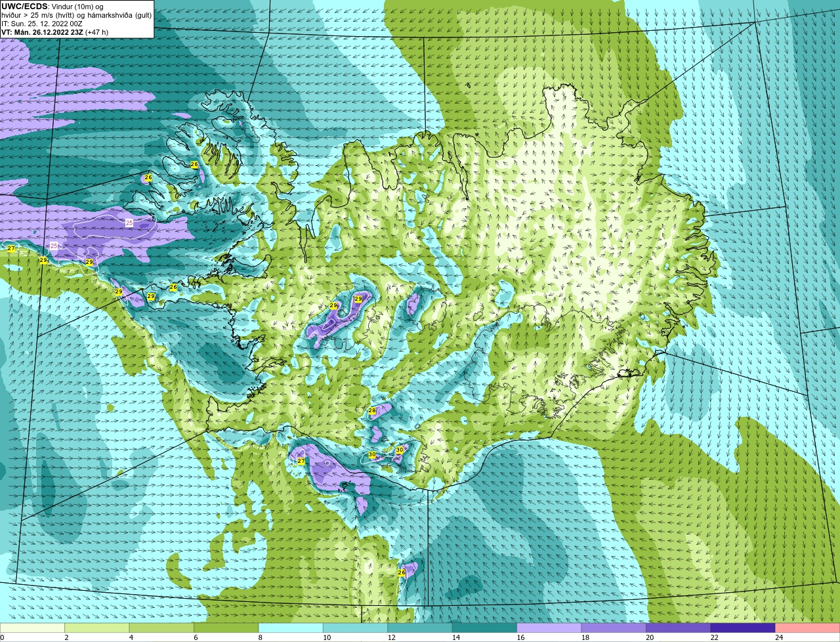Click the legend scale value 24
The image size is (840, 642).
click(x=778, y=637)
